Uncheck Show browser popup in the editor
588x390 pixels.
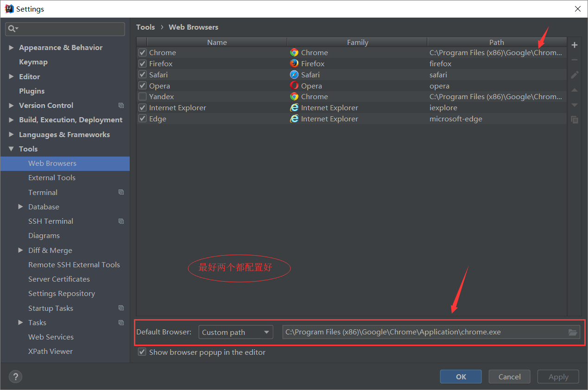[142, 352]
